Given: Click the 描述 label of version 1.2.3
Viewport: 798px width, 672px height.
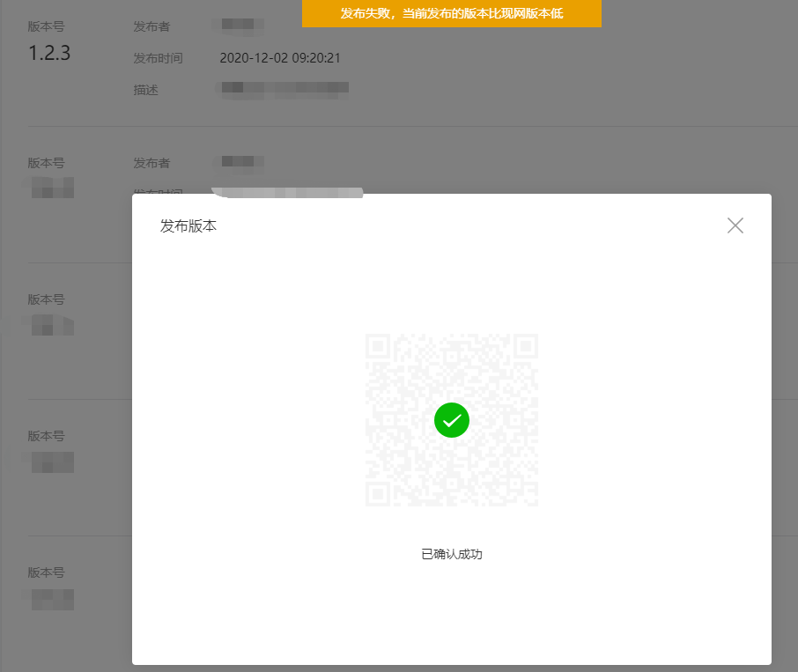Looking at the screenshot, I should pyautogui.click(x=145, y=90).
